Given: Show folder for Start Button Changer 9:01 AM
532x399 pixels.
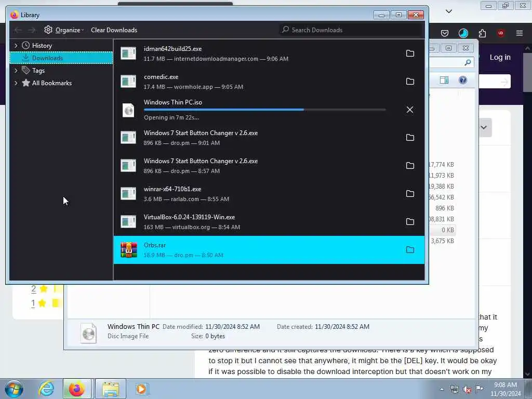Looking at the screenshot, I should tap(410, 137).
